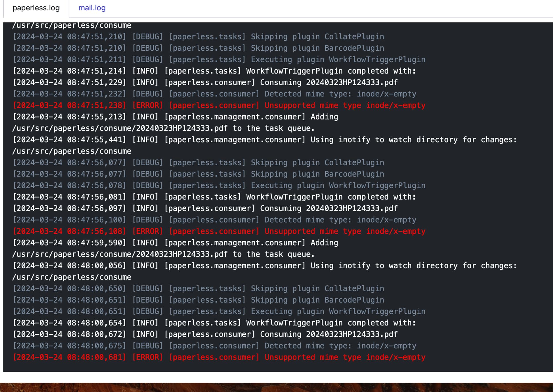This screenshot has width=553, height=392.
Task: Switch to the mail.log tab
Action: tap(92, 8)
